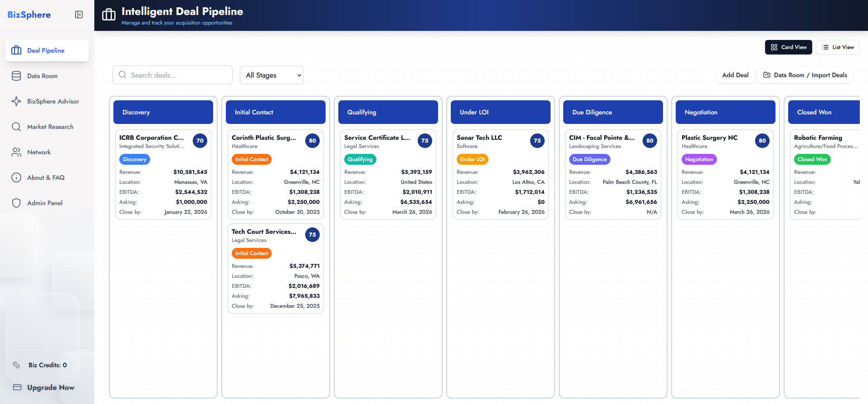Screen dimensions: 868x404
Task: Click the Data Room database icon
Action: pos(16,76)
